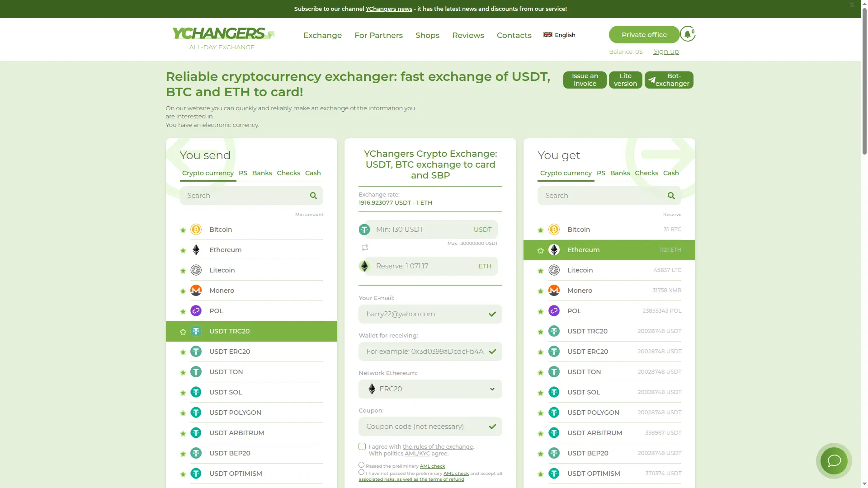Click Bitcoin coin icon in You send list
This screenshot has width=868, height=488.
[196, 230]
